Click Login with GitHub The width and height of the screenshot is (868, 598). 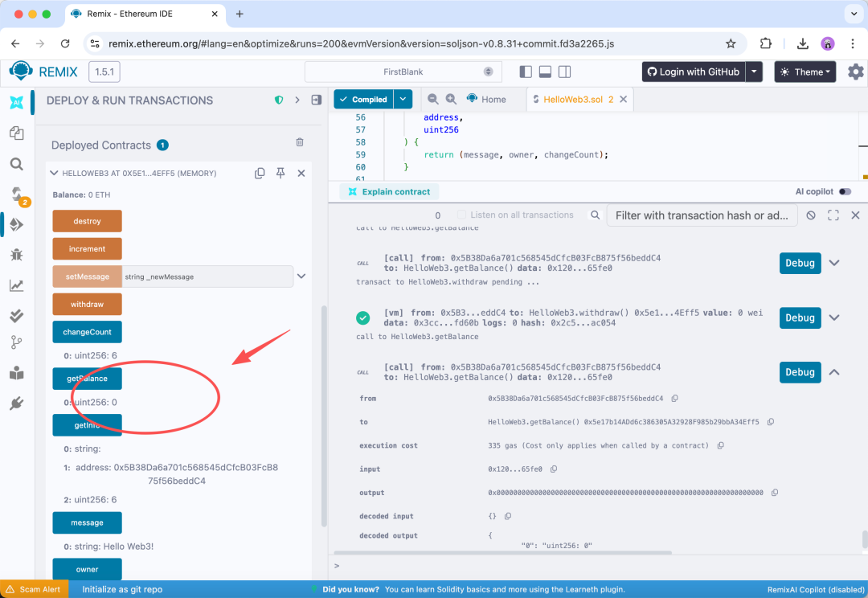[694, 72]
